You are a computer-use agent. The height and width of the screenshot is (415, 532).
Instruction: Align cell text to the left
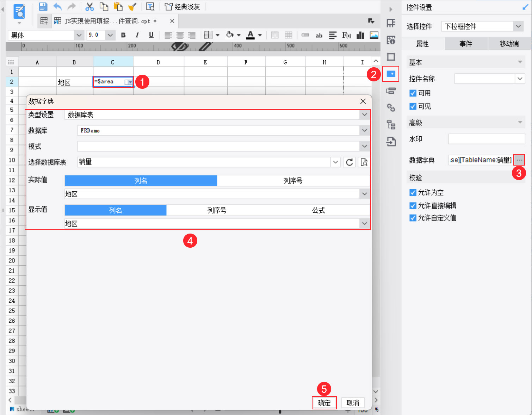[x=168, y=35]
